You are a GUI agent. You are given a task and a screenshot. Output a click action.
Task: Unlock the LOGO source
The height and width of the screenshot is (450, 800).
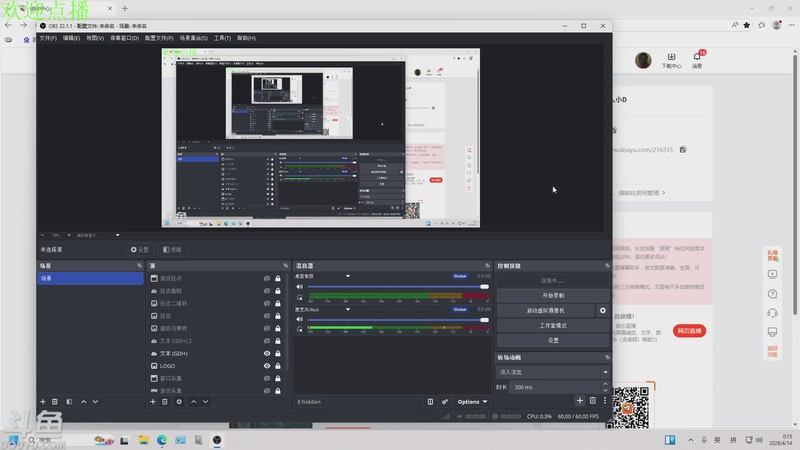[278, 366]
